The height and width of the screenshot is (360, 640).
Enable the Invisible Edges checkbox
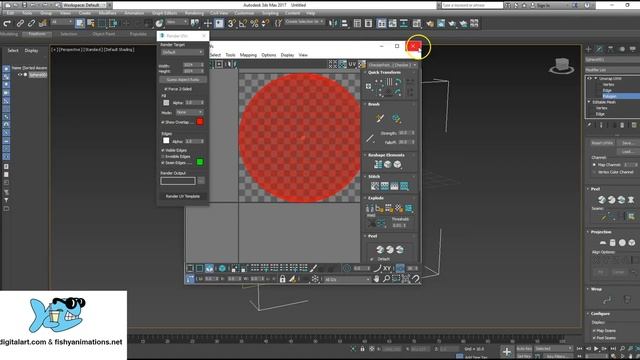[163, 156]
